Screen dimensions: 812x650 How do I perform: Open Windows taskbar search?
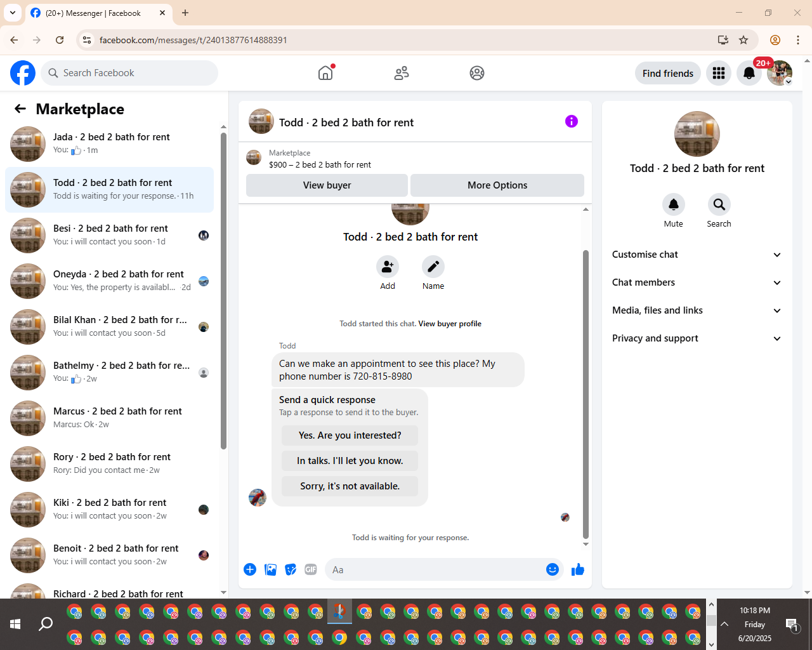pyautogui.click(x=46, y=625)
